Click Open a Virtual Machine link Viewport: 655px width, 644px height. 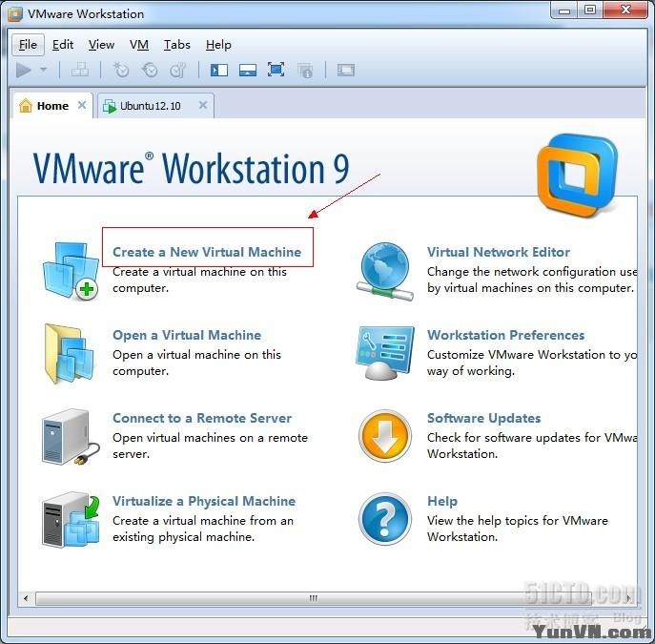(187, 335)
